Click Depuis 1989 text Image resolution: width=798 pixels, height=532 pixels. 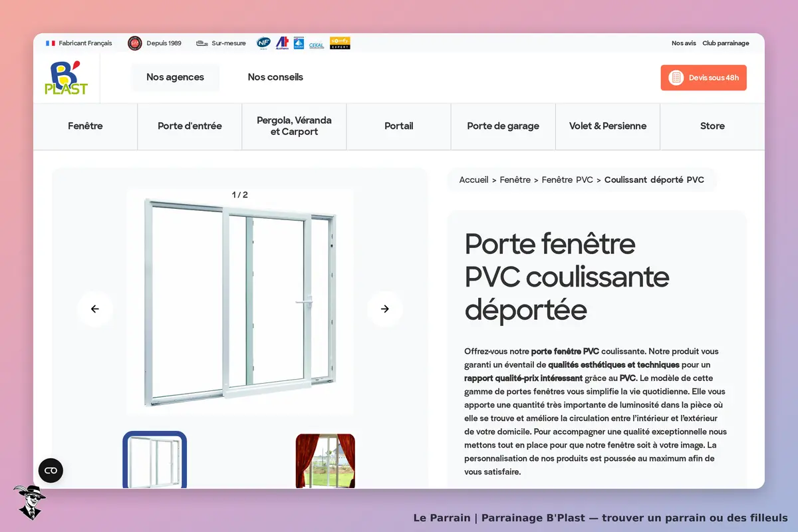tap(164, 43)
